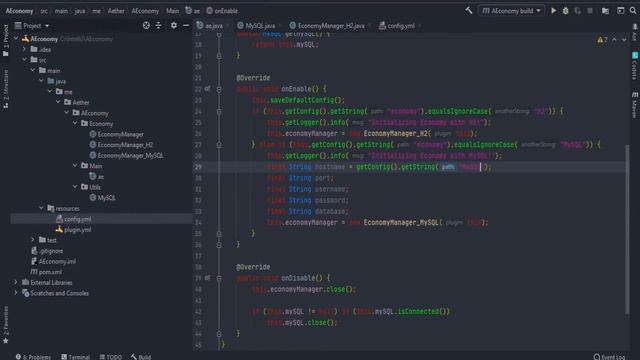Fold the else-if block at line 27
This screenshot has height=360, width=640.
coord(219,144)
